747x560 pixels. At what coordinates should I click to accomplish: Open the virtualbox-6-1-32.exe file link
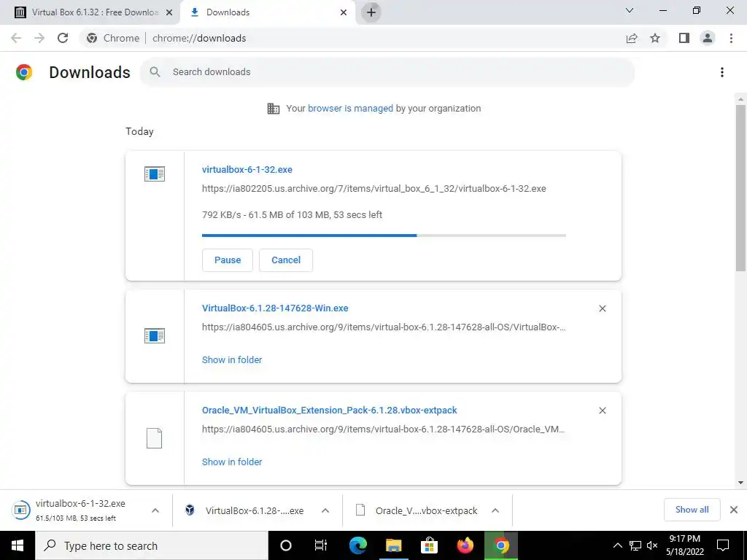pyautogui.click(x=247, y=169)
